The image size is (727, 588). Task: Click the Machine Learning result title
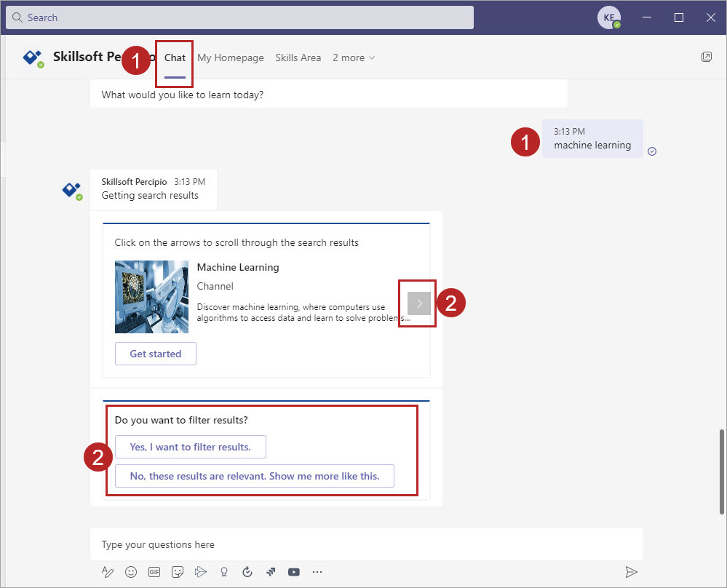238,268
